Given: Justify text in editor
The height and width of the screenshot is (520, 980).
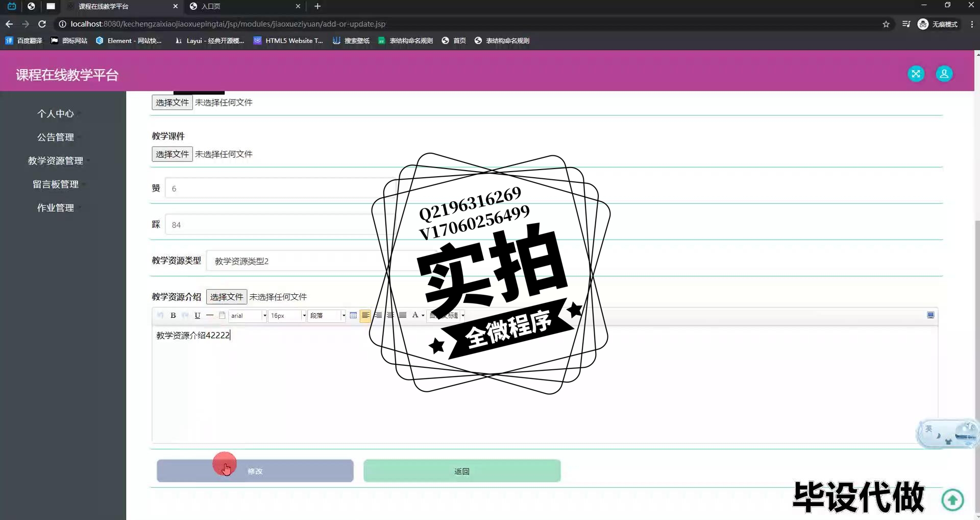Looking at the screenshot, I should click(x=403, y=315).
